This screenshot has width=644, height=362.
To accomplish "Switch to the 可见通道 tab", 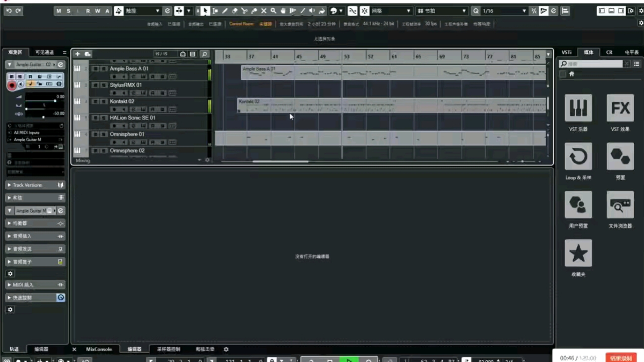I will (x=45, y=52).
